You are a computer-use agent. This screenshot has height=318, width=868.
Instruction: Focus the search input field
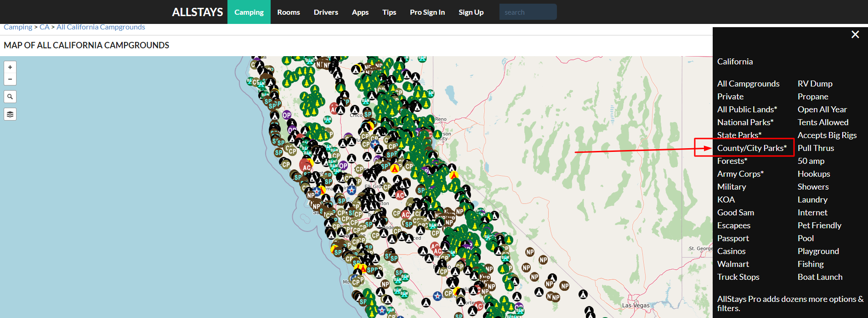pyautogui.click(x=528, y=12)
